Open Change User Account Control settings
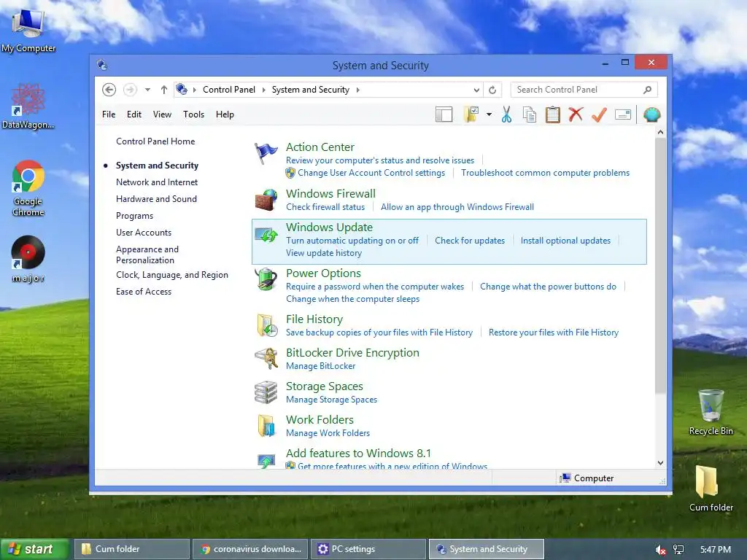 coord(371,173)
